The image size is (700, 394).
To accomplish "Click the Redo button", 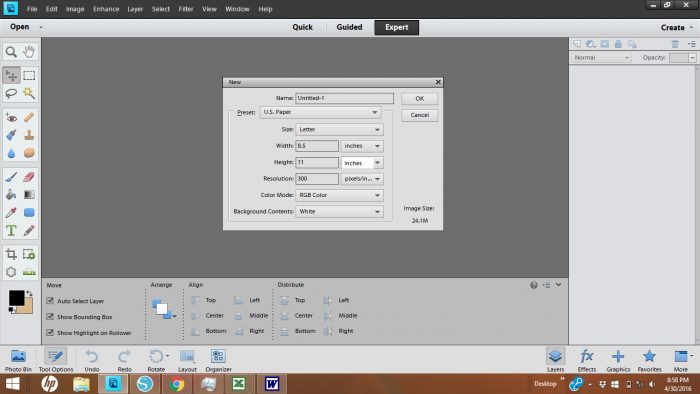I will tap(125, 361).
